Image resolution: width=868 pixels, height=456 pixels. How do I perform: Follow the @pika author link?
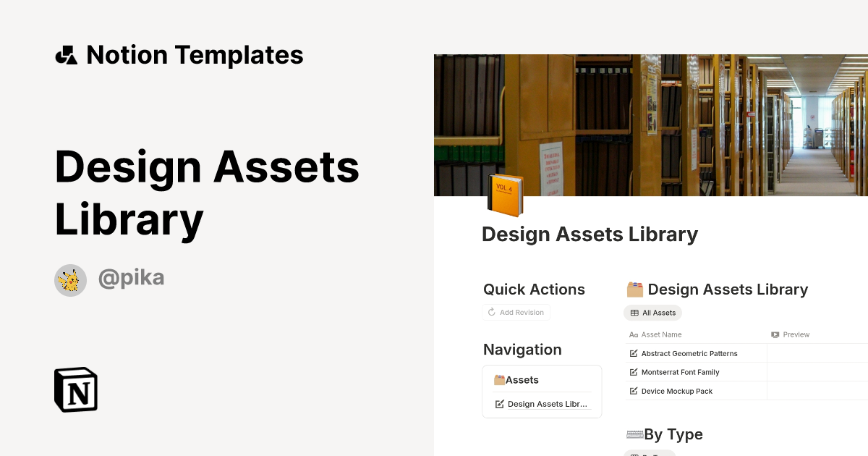(131, 279)
